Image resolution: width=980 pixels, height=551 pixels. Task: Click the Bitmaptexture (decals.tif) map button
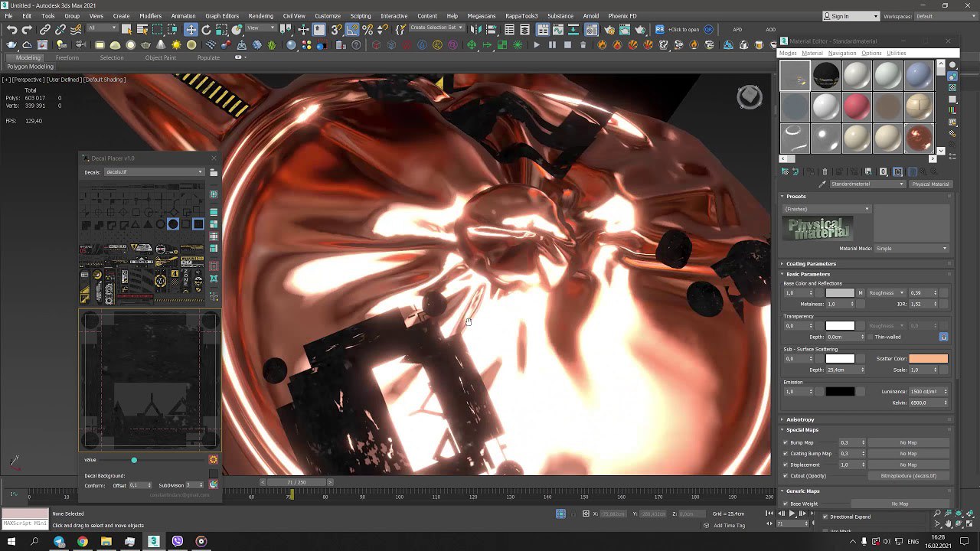909,475
